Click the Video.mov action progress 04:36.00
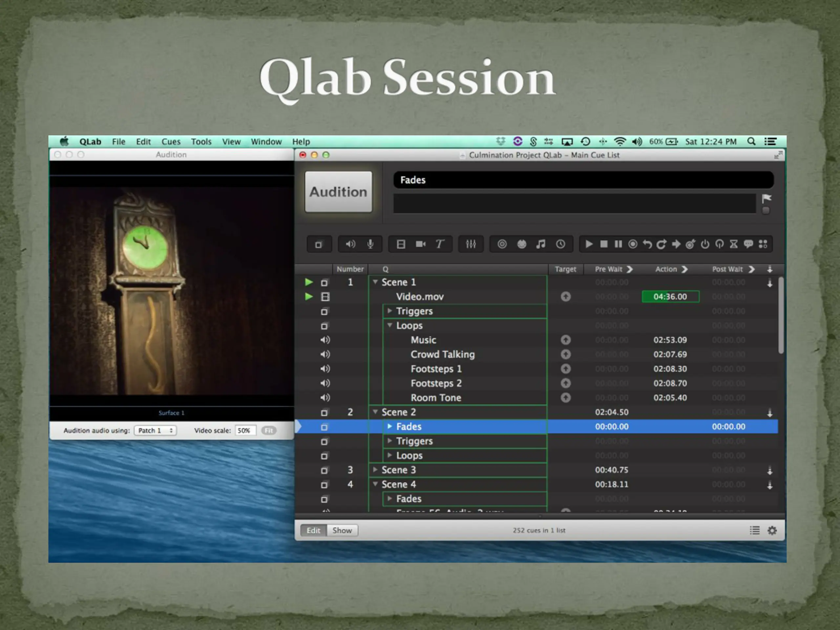The width and height of the screenshot is (840, 630). tap(670, 297)
